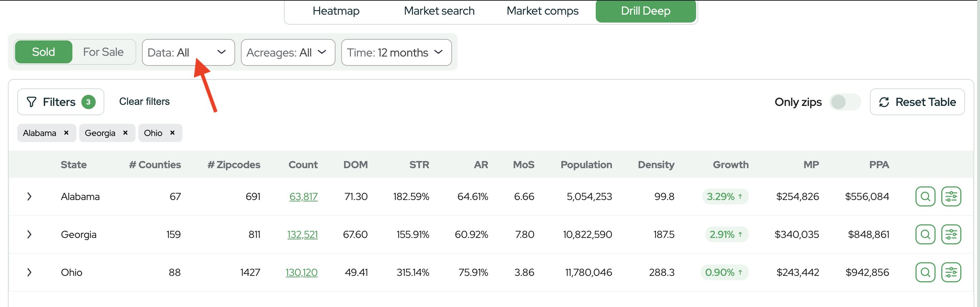The height and width of the screenshot is (307, 980).
Task: Open the sliders settings icon for Alabama
Action: point(951,196)
